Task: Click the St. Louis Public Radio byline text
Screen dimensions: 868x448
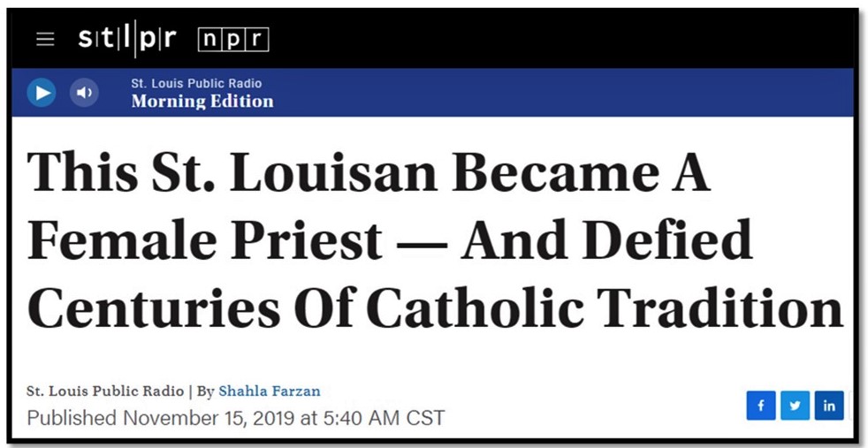Action: (104, 391)
